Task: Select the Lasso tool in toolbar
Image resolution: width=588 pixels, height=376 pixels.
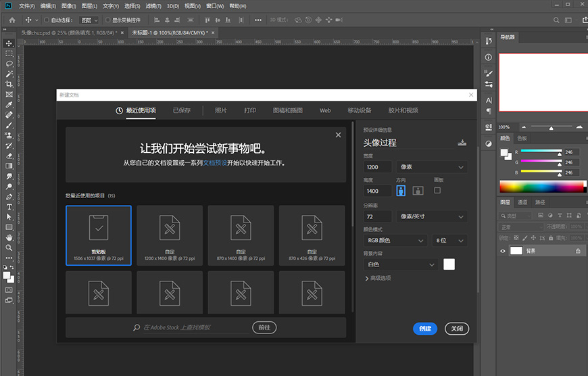Action: pyautogui.click(x=9, y=64)
